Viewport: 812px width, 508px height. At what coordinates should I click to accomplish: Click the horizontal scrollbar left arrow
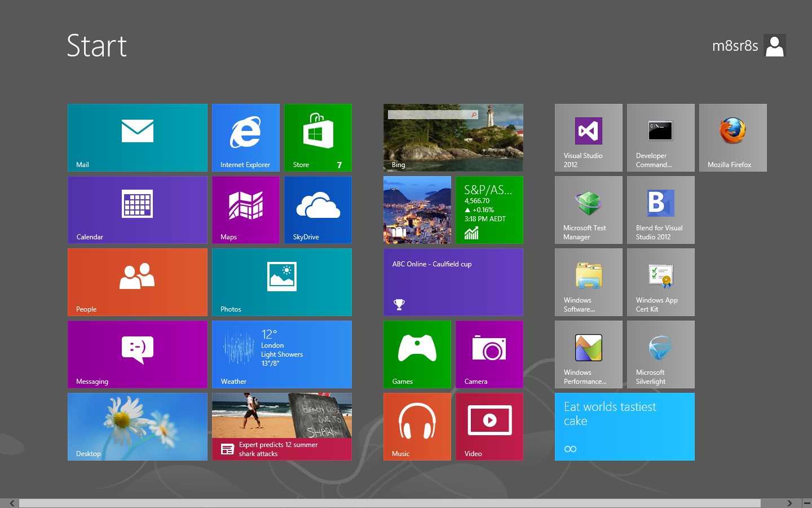click(x=11, y=503)
